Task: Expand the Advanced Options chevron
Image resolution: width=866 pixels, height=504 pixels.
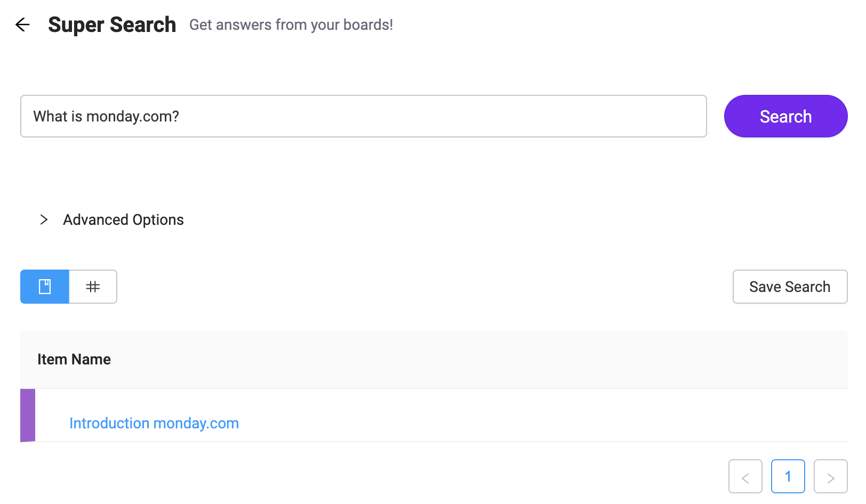Action: (44, 220)
